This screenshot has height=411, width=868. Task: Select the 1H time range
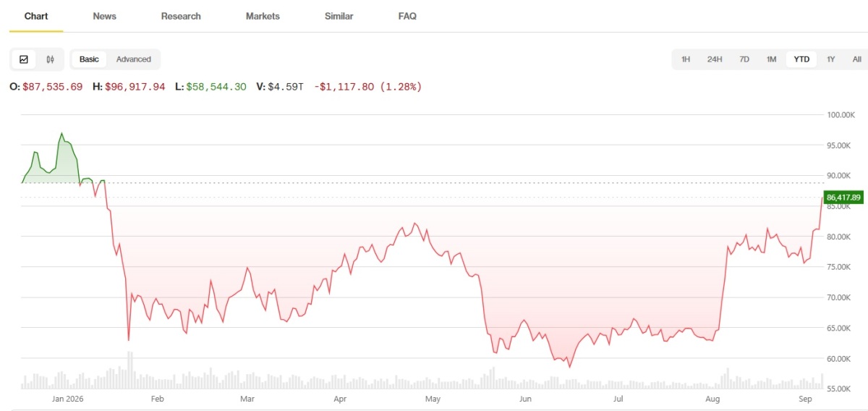point(686,59)
